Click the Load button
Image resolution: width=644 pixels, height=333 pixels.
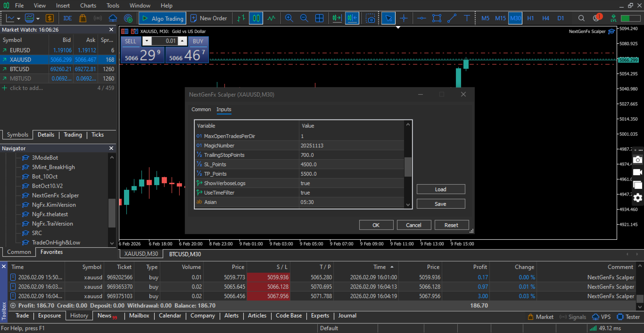[x=441, y=189]
